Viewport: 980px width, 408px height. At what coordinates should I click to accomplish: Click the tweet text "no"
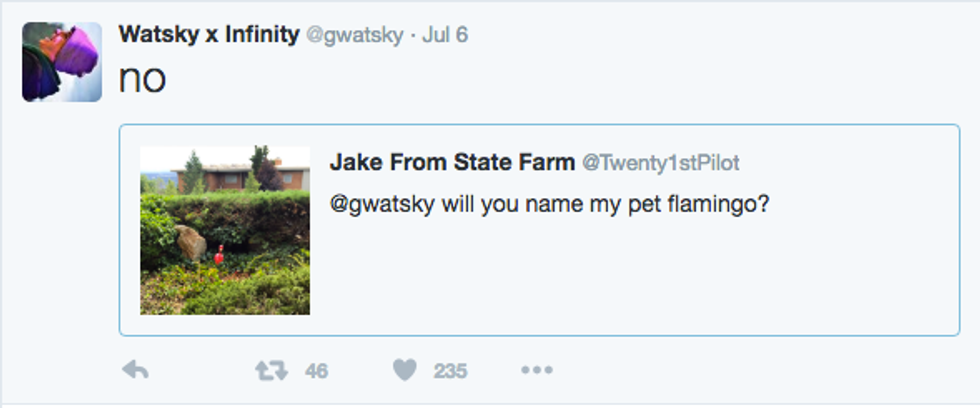(x=142, y=80)
